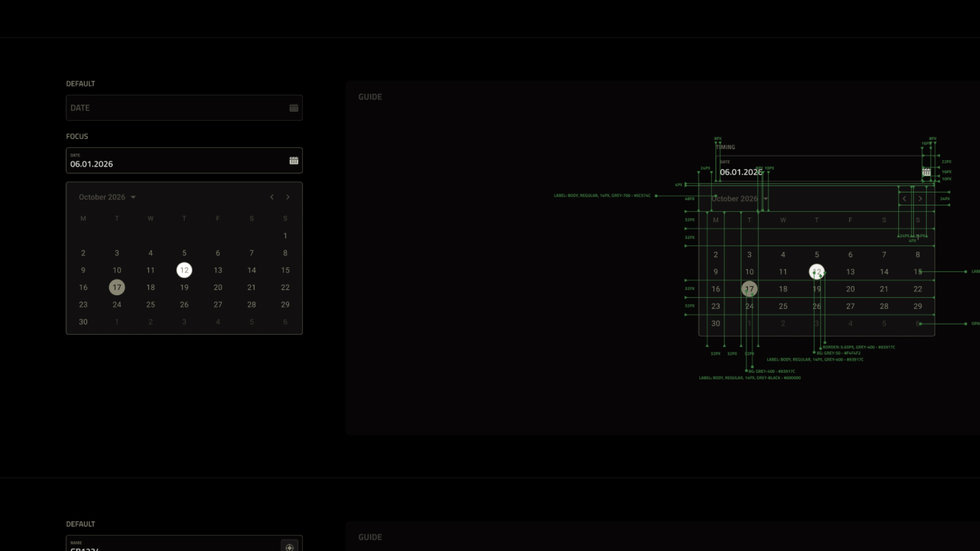
Task: Click previous arrow in guide calendar
Action: [x=904, y=199]
